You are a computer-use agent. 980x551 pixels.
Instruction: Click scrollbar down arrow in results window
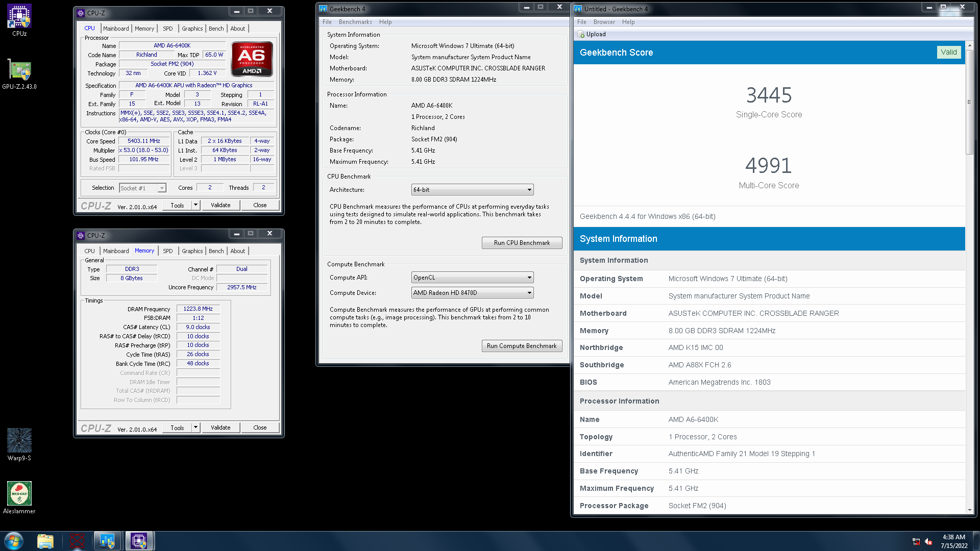click(x=969, y=510)
